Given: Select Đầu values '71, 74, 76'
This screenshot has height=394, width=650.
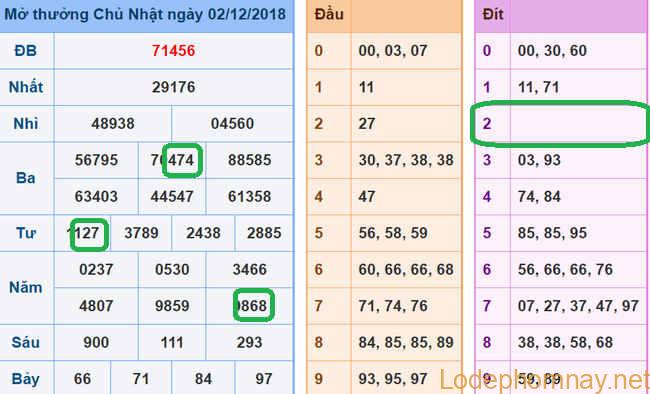Looking at the screenshot, I should tap(393, 306).
